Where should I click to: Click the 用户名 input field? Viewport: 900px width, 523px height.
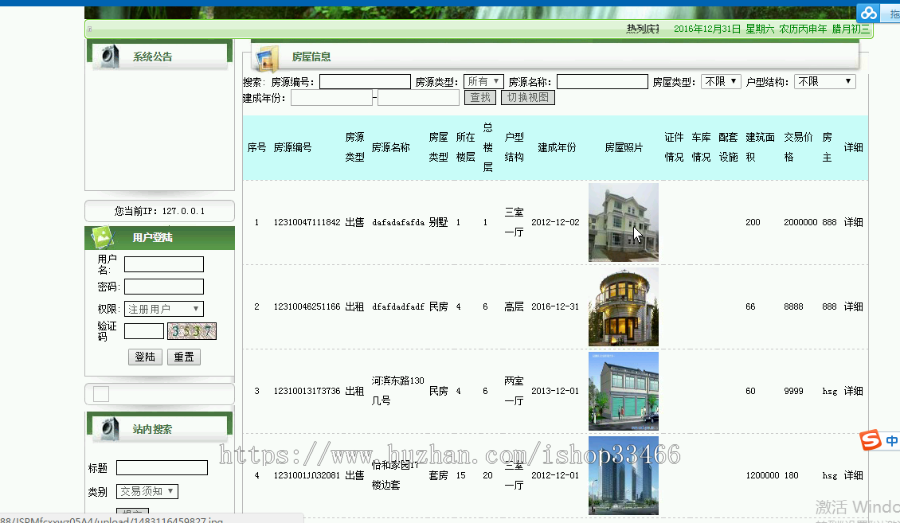(x=164, y=264)
